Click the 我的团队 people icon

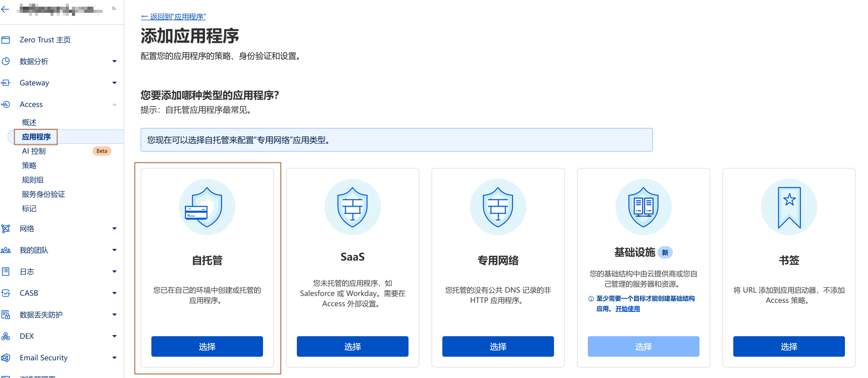pyautogui.click(x=6, y=250)
